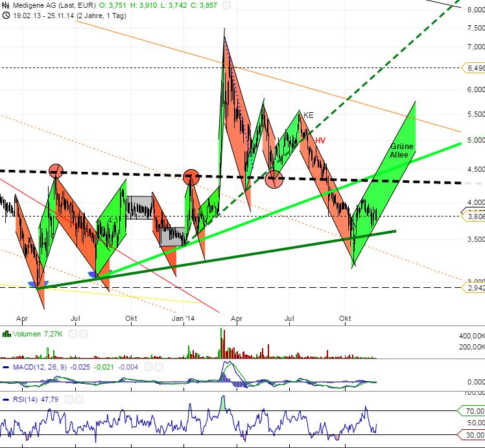Click the Medigene AG (Last, EUR) title
Screen dimensions: 485x448
point(54,5)
